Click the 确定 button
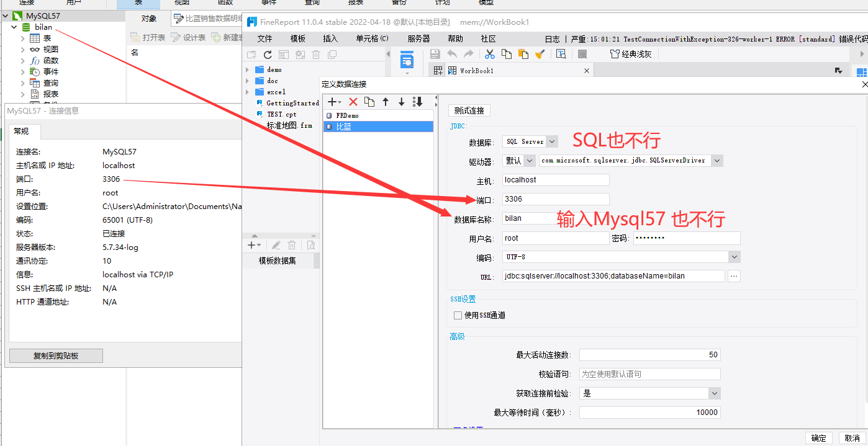This screenshot has width=868, height=446. click(x=818, y=438)
